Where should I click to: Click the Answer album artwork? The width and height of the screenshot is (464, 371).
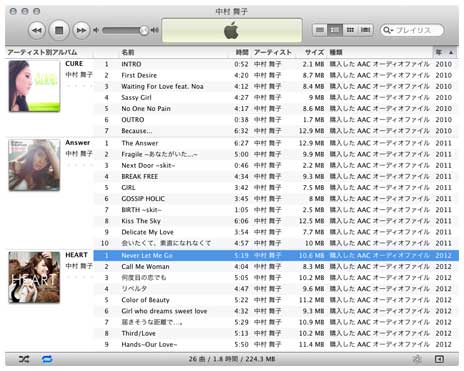tap(34, 165)
